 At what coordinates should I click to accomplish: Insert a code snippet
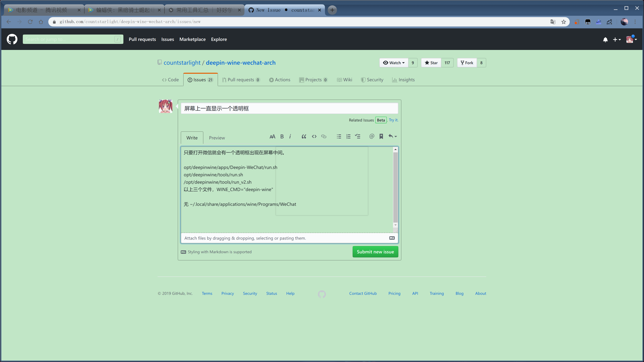click(x=314, y=136)
